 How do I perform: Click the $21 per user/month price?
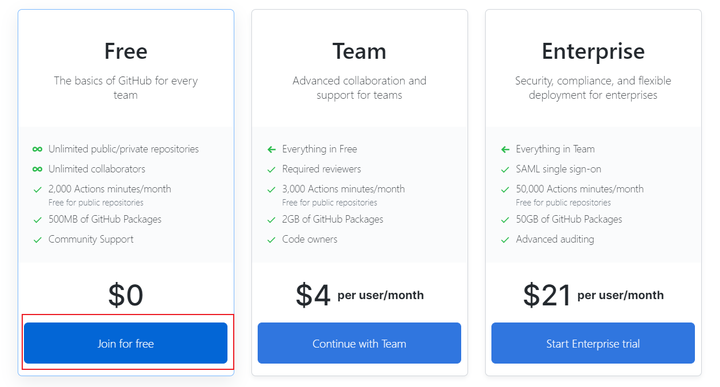593,295
